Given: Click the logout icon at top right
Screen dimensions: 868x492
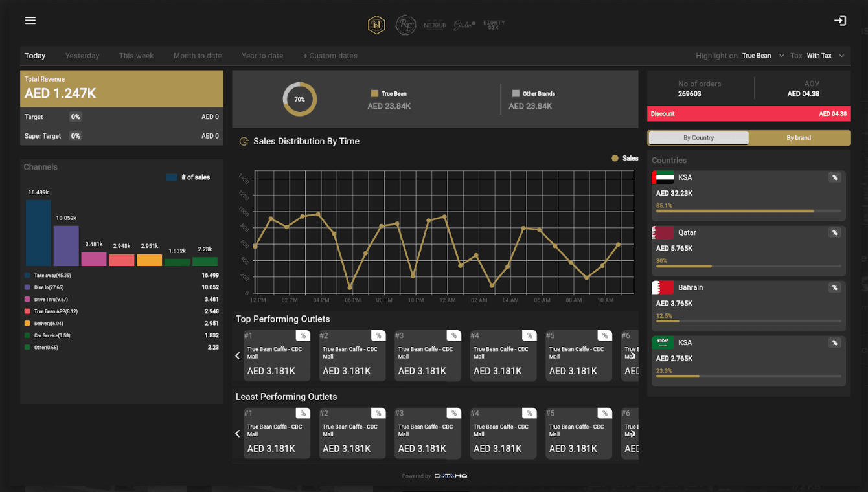Looking at the screenshot, I should [x=840, y=20].
